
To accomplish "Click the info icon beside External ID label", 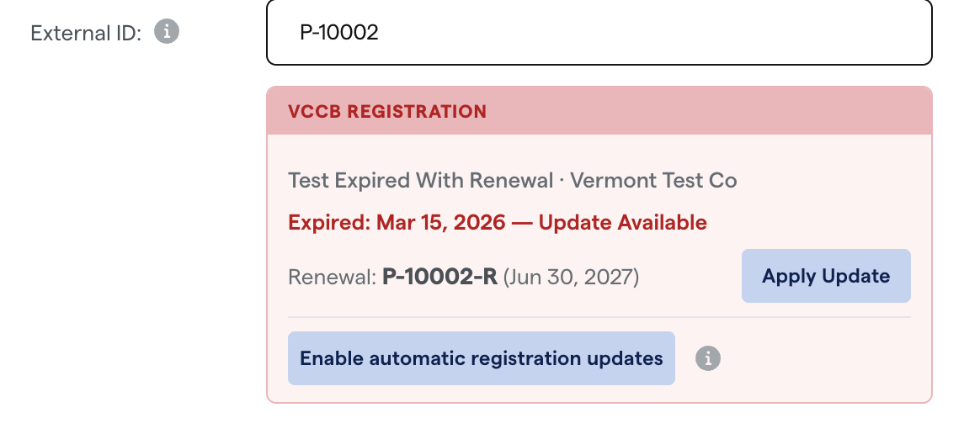I will 166,31.
